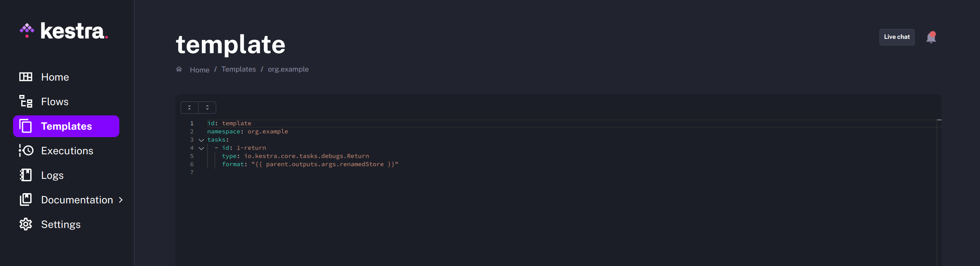Collapse all code with fold button
Screen dimensions: 980x266
click(x=190, y=108)
